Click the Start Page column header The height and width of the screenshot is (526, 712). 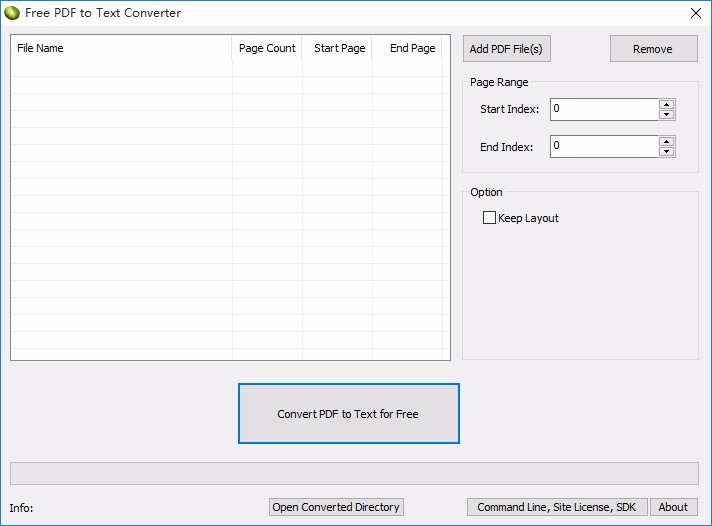point(339,48)
